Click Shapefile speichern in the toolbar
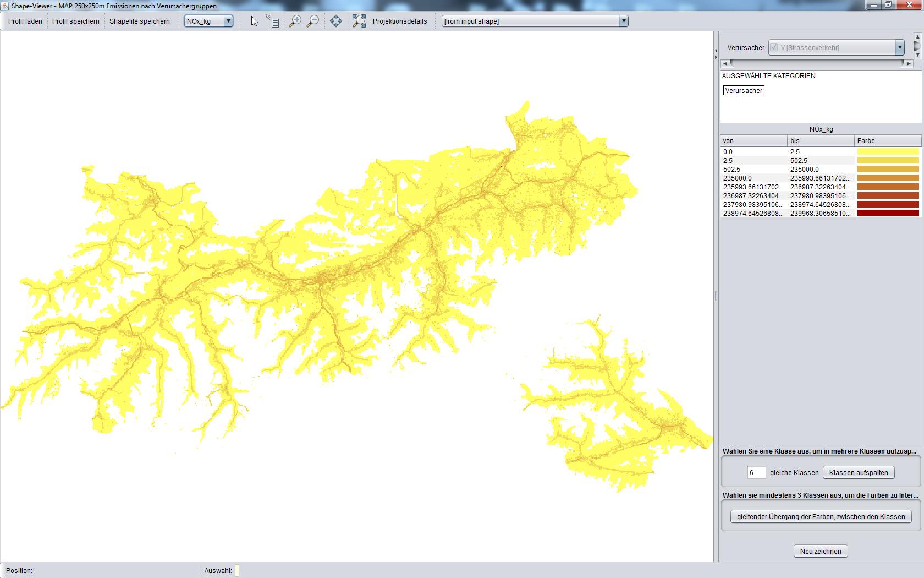 [x=140, y=21]
